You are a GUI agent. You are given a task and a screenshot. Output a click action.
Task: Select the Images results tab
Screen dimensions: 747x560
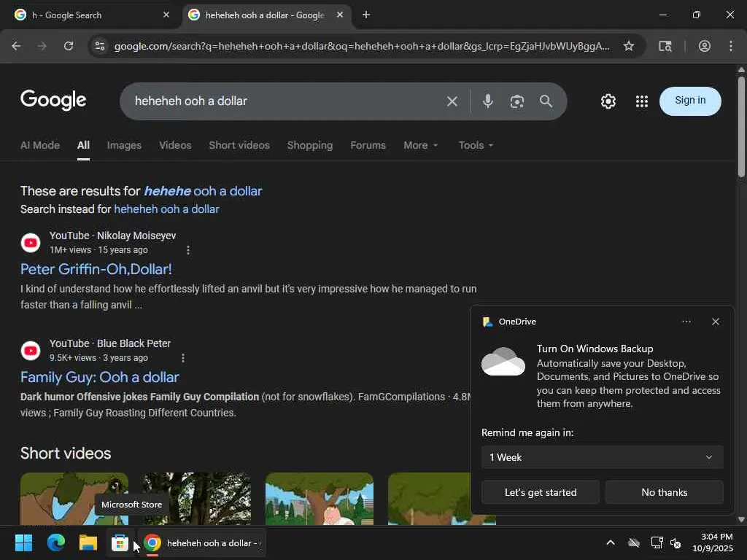pyautogui.click(x=124, y=145)
